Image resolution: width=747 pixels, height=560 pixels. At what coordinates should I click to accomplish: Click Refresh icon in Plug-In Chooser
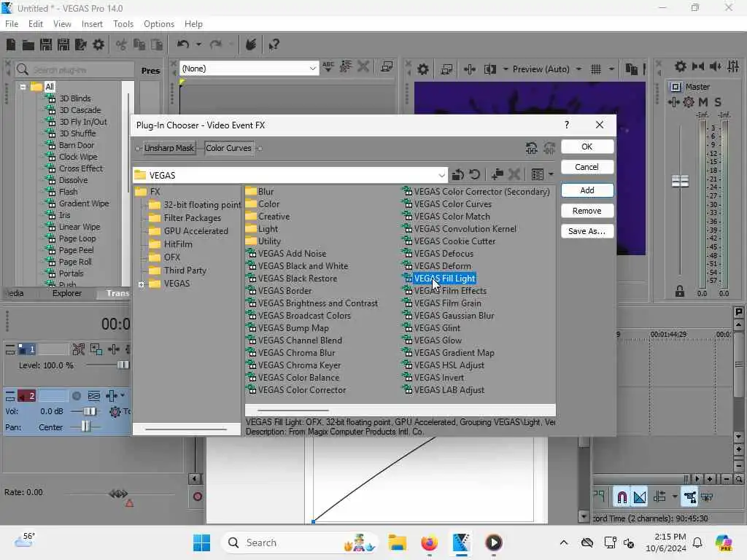(474, 175)
